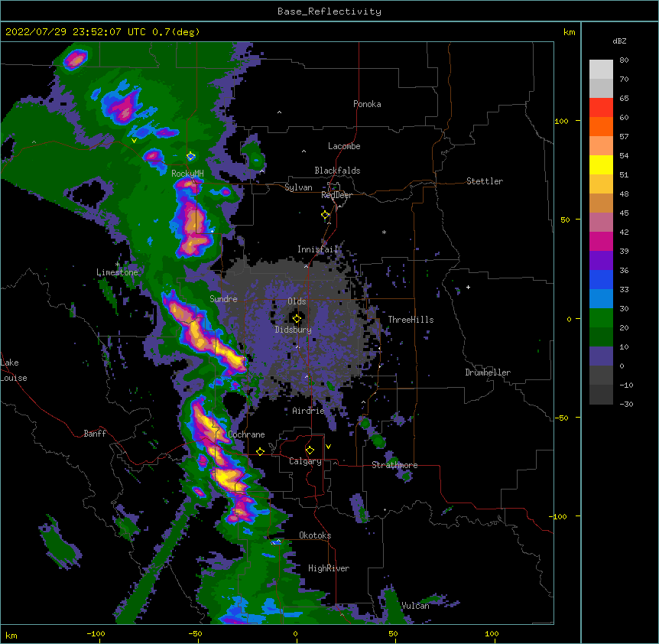Click the RockyMH label
This screenshot has height=644, width=659.
187,173
